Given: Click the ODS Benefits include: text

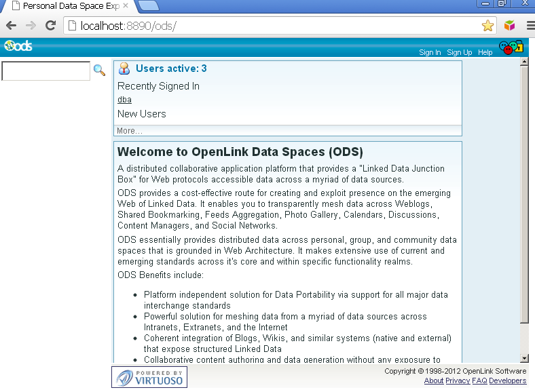Looking at the screenshot, I should point(160,275).
